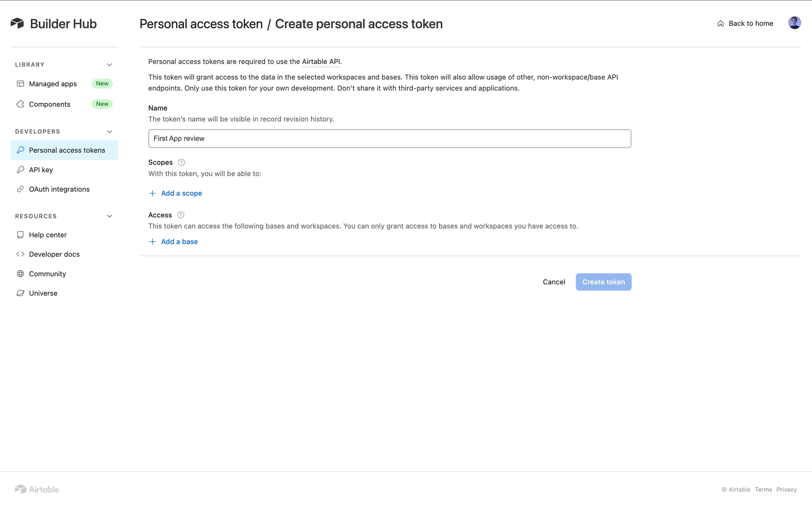Open Managed apps in the sidebar

coord(53,84)
